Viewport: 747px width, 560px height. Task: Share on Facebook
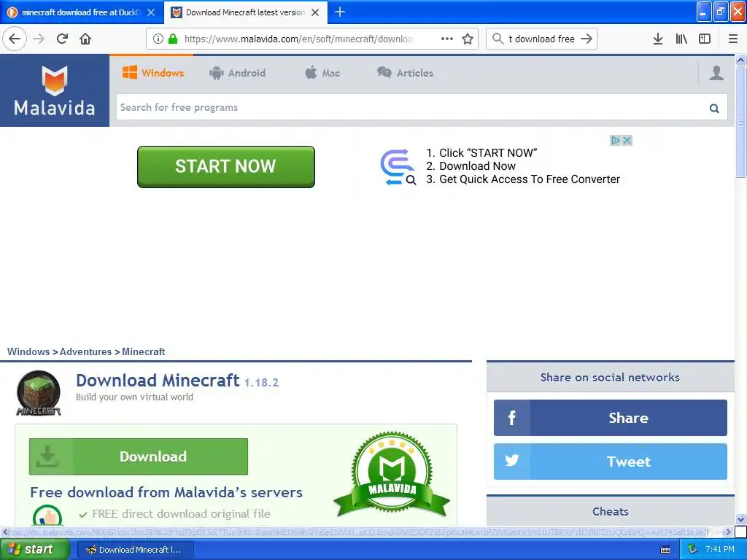pos(611,418)
